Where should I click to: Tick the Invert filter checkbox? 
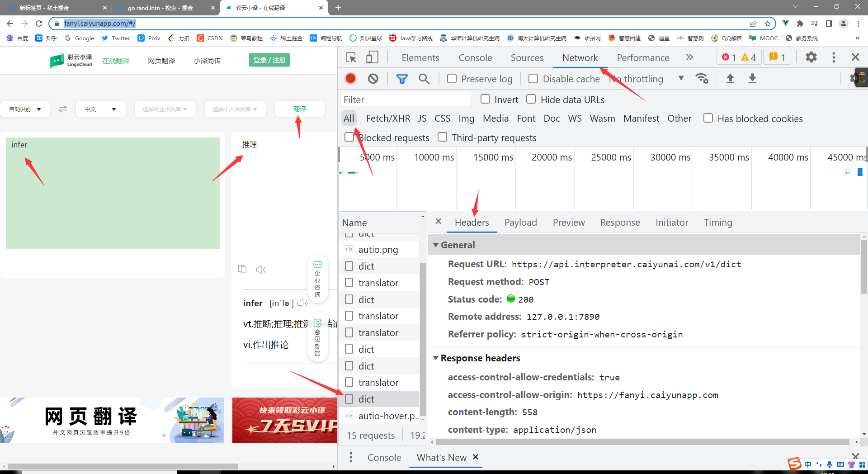tap(486, 99)
